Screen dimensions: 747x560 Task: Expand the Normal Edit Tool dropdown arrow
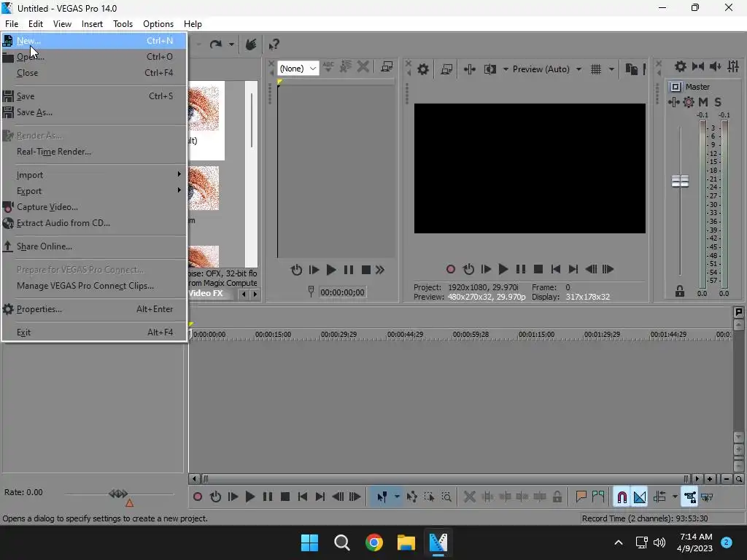coord(397,497)
